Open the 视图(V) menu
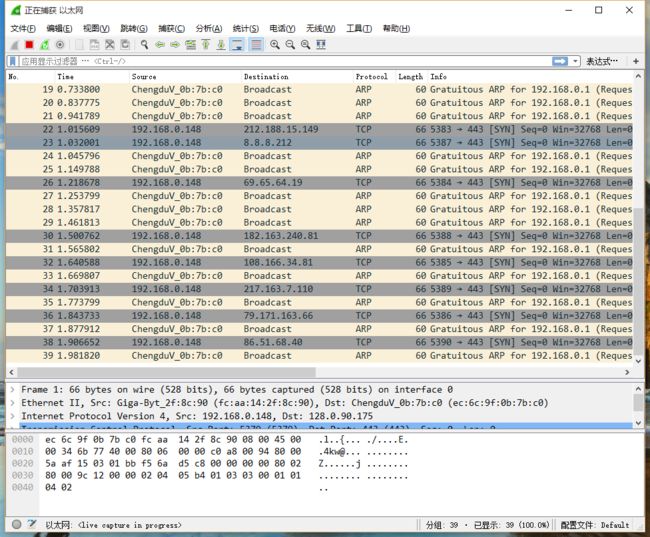 96,29
